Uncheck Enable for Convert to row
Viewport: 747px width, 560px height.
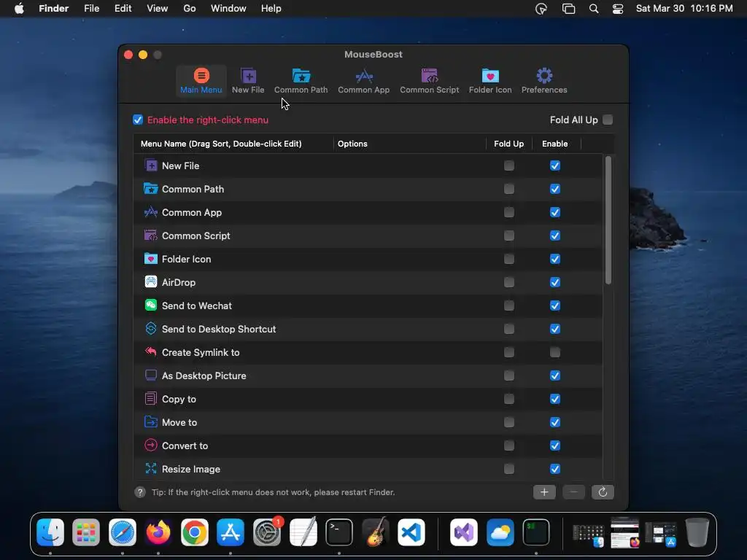[555, 446]
